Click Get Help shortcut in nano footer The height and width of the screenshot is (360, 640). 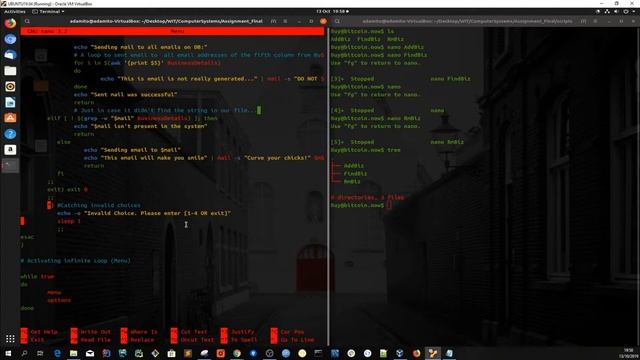pyautogui.click(x=40, y=332)
